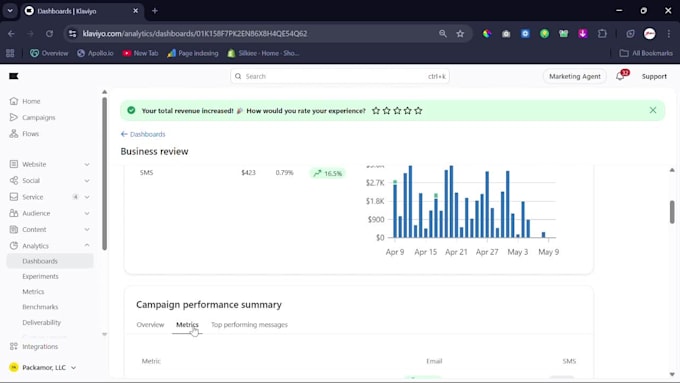Bookmark this page with star icon
Image resolution: width=680 pixels, height=383 pixels.
[x=460, y=33]
